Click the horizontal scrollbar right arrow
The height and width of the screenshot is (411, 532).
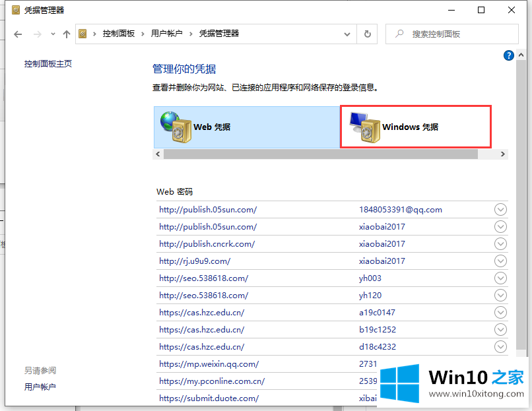[503, 154]
